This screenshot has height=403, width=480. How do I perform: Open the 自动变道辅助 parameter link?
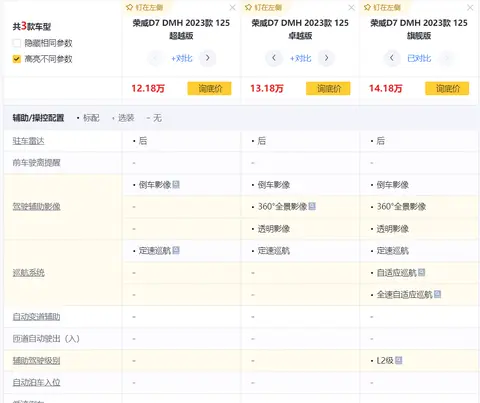tap(36, 317)
